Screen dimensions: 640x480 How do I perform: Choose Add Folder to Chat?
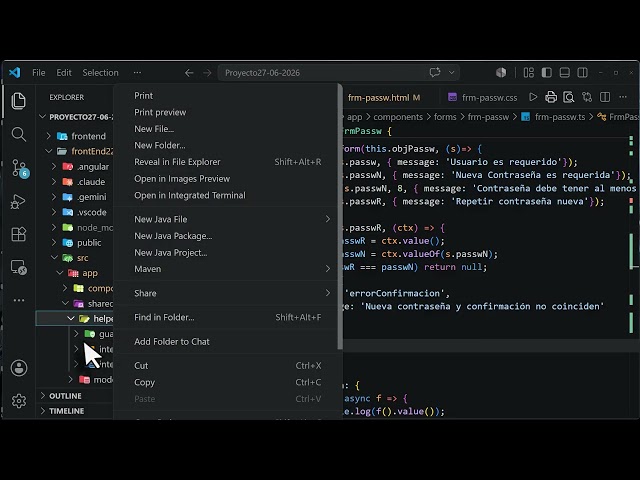pos(227,342)
